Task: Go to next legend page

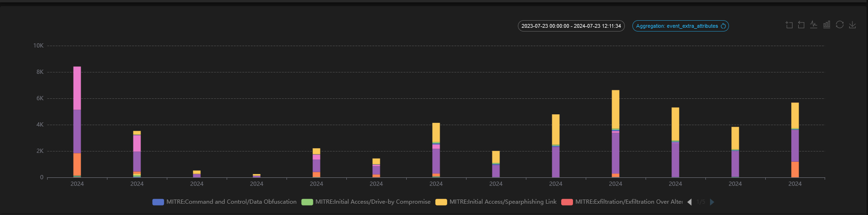Action: click(x=712, y=202)
